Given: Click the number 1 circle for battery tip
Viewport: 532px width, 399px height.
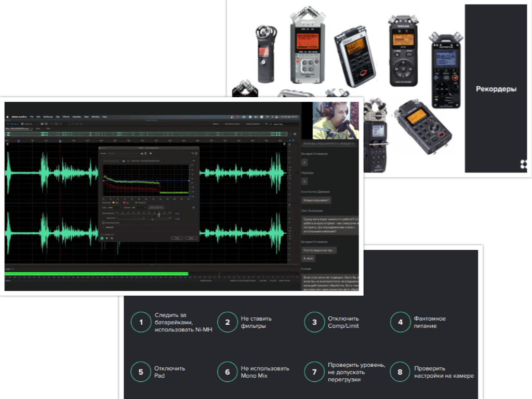Looking at the screenshot, I should click(140, 322).
